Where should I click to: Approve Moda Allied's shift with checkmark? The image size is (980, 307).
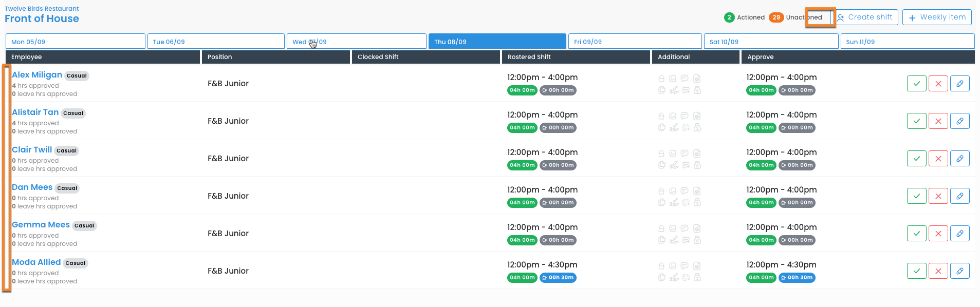(916, 271)
